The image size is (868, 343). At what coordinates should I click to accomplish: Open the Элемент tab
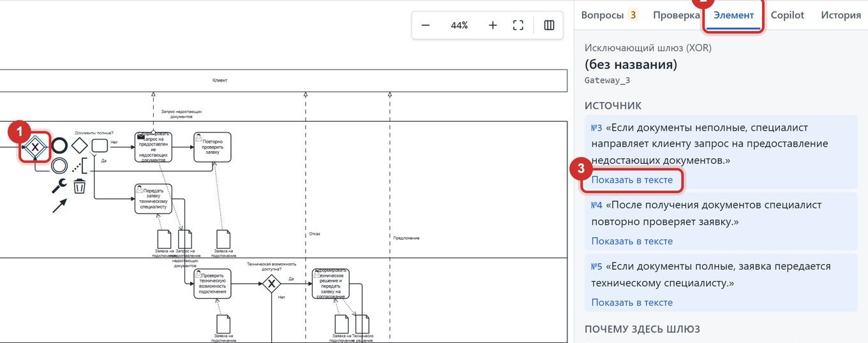(734, 15)
